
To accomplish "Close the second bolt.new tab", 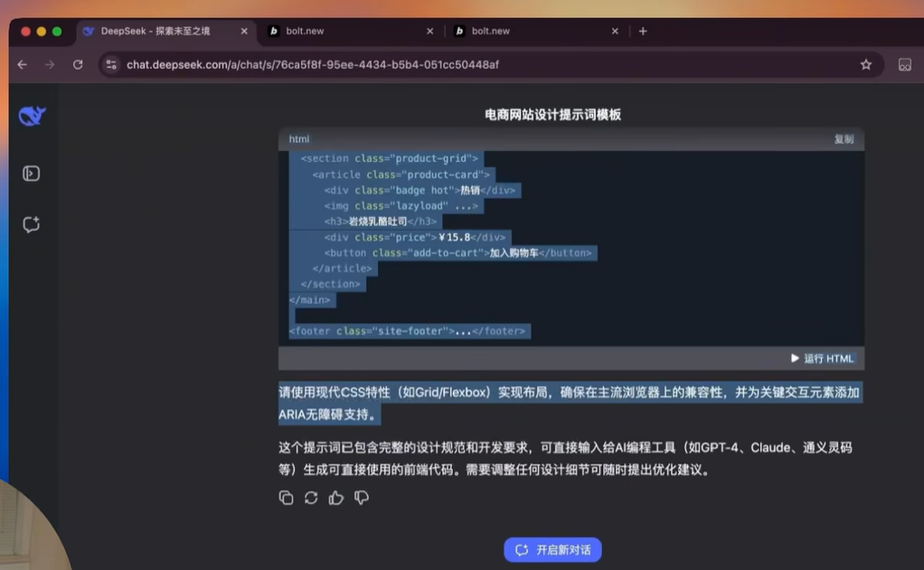I will pos(615,31).
